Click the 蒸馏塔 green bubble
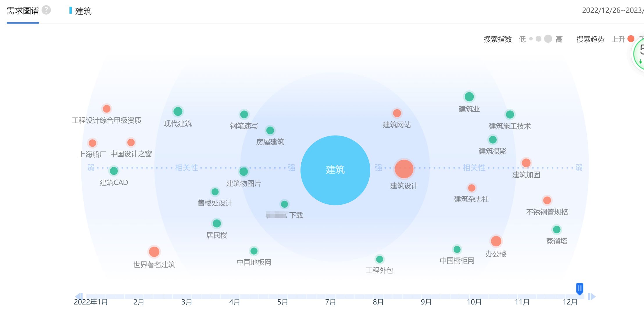 557,229
